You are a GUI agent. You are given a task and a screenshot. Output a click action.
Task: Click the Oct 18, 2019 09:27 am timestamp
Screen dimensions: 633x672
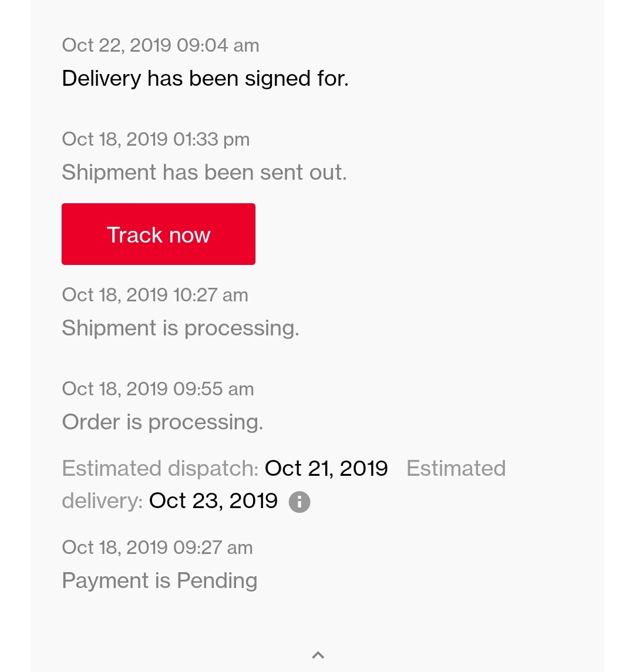coord(157,547)
